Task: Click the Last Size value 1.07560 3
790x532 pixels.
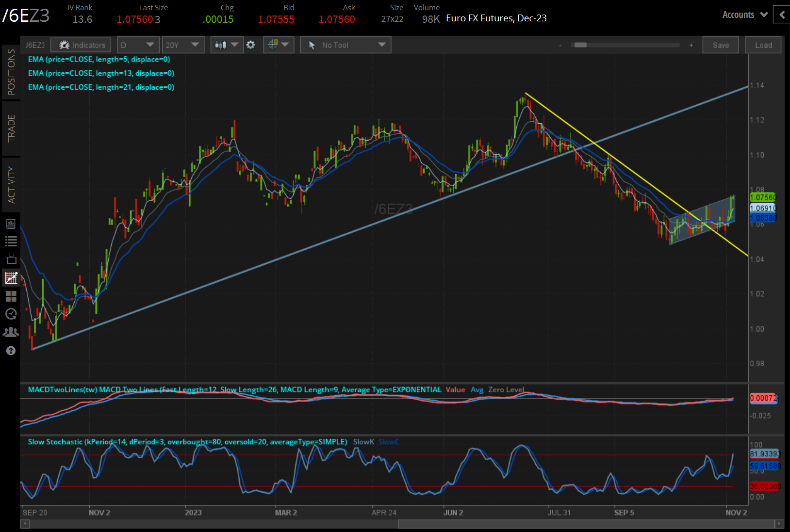Action: click(138, 19)
